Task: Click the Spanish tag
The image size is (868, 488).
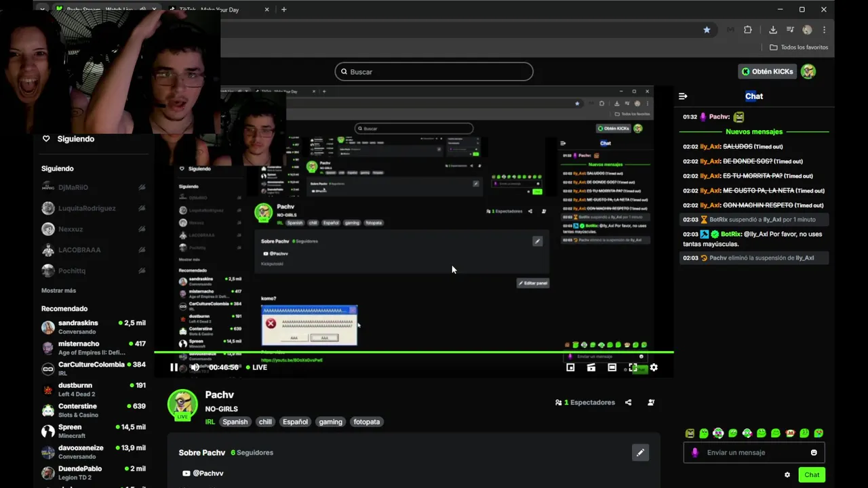Action: (235, 422)
